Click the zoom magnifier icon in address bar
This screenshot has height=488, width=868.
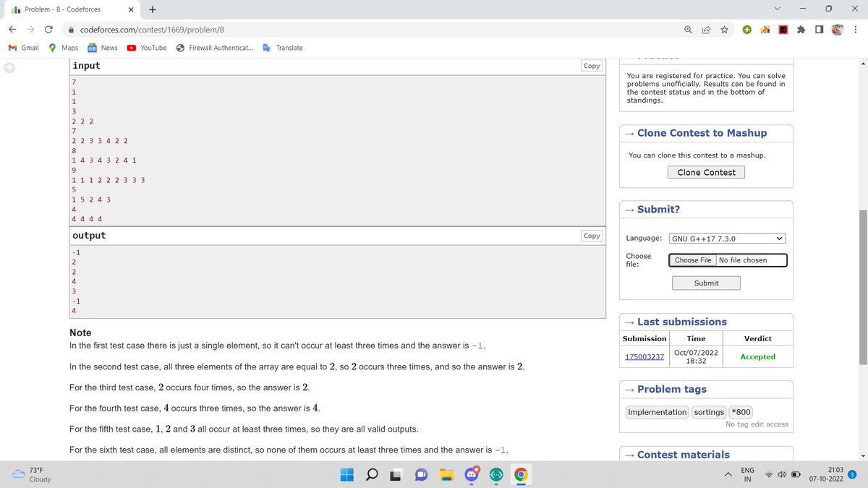click(x=688, y=30)
